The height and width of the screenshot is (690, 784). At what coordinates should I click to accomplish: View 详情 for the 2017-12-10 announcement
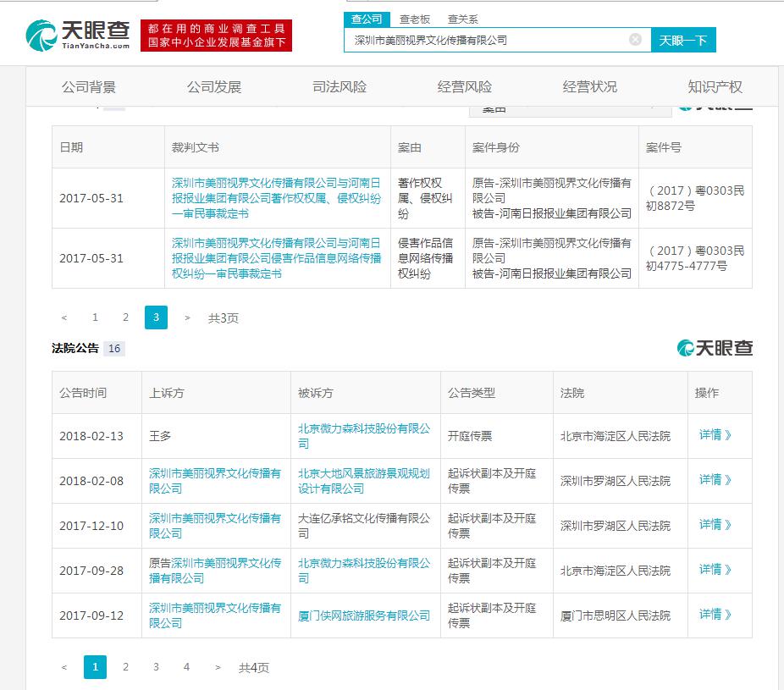tap(715, 525)
